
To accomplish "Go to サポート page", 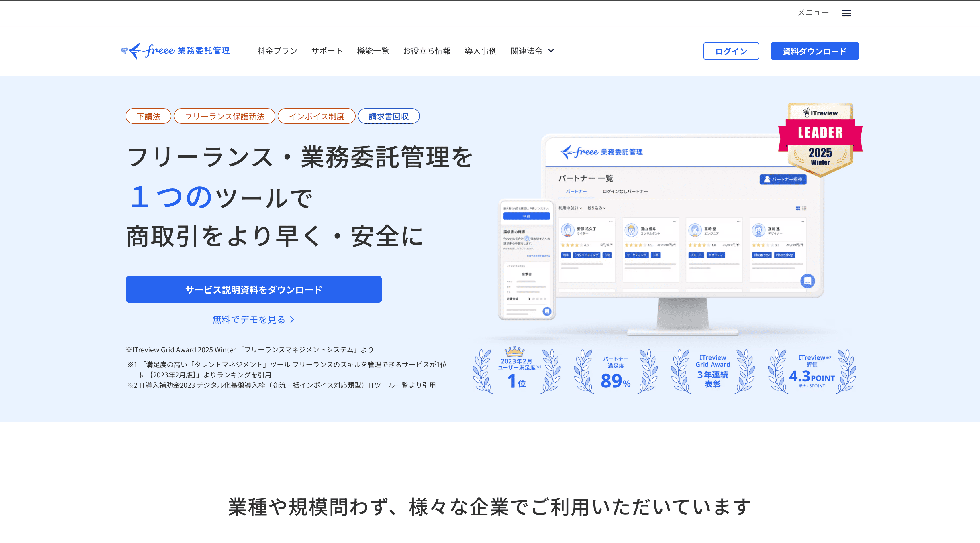I will pos(327,51).
